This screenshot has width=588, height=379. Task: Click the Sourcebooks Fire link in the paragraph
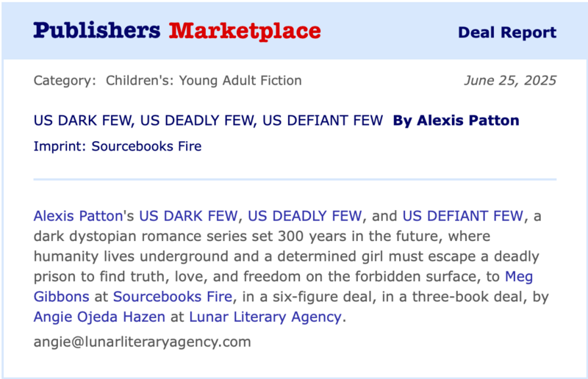173,297
